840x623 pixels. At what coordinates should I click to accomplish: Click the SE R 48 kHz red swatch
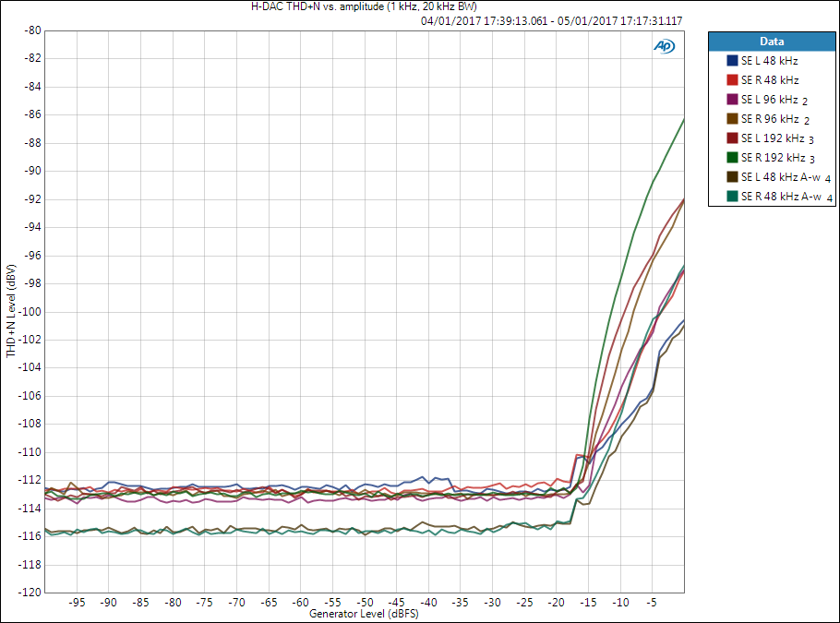732,79
